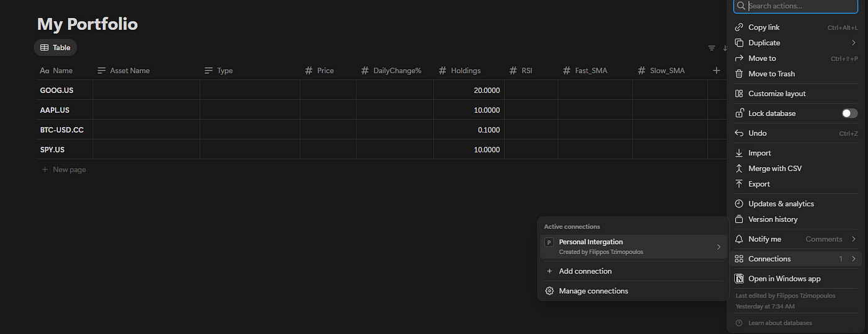
Task: Click the plus icon to add a column
Action: 716,71
